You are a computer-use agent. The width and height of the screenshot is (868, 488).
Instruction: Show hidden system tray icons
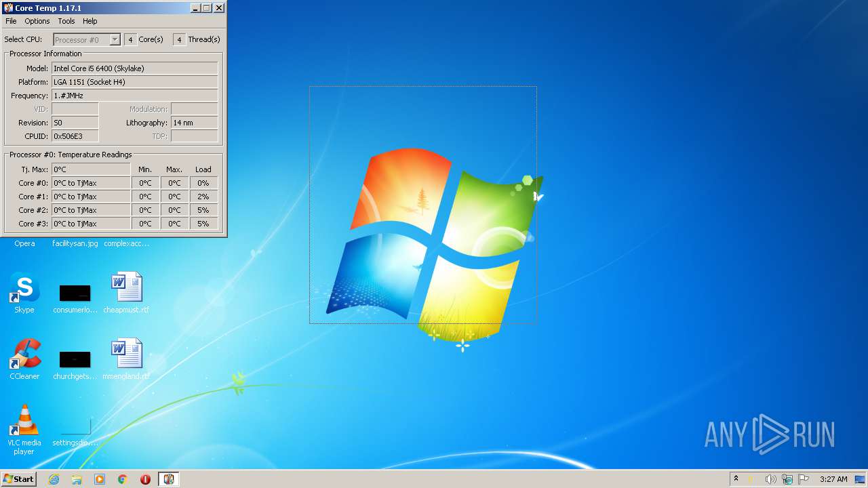click(x=736, y=479)
